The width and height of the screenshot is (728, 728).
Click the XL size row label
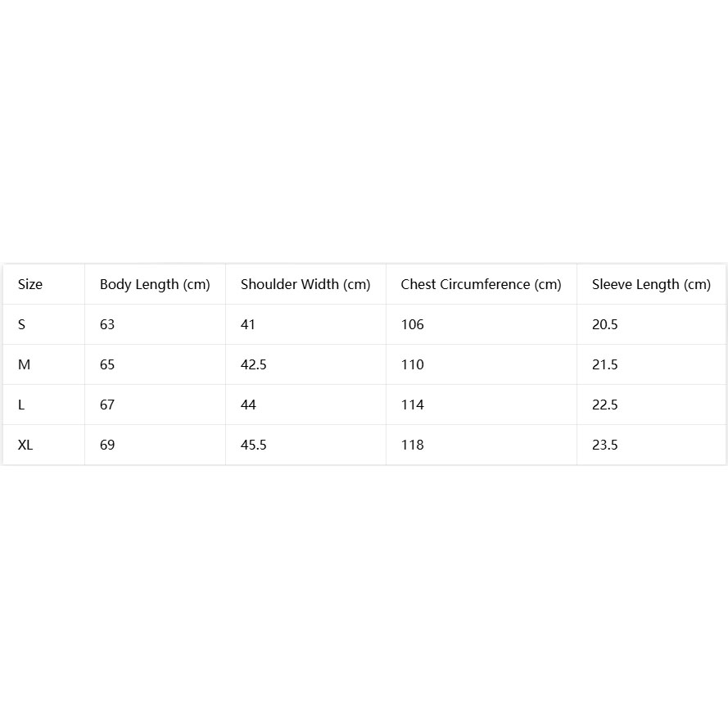[x=25, y=445]
